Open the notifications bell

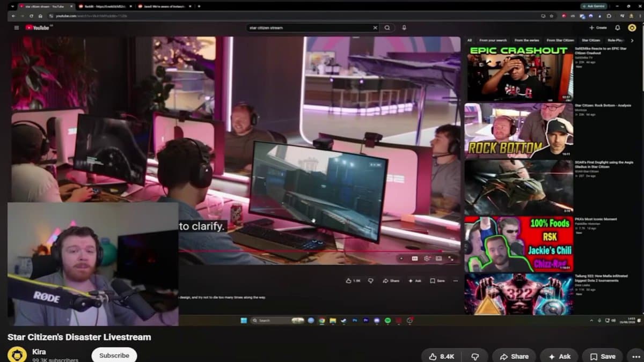click(617, 27)
